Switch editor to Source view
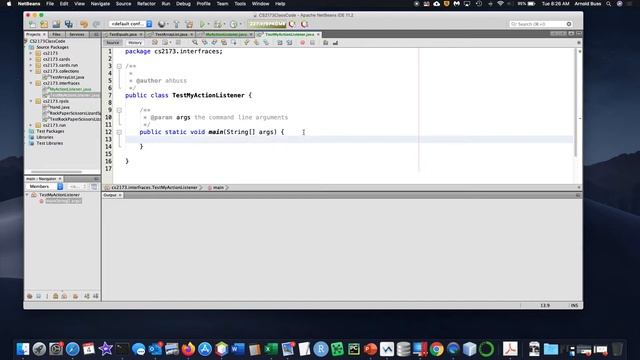Screen dimensions: 640x360 pos(113,42)
